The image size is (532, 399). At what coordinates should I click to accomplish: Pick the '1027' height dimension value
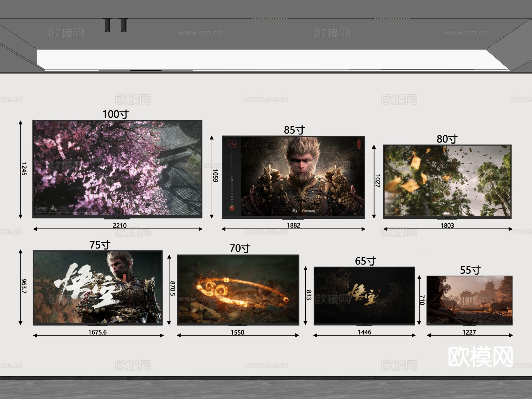377,181
